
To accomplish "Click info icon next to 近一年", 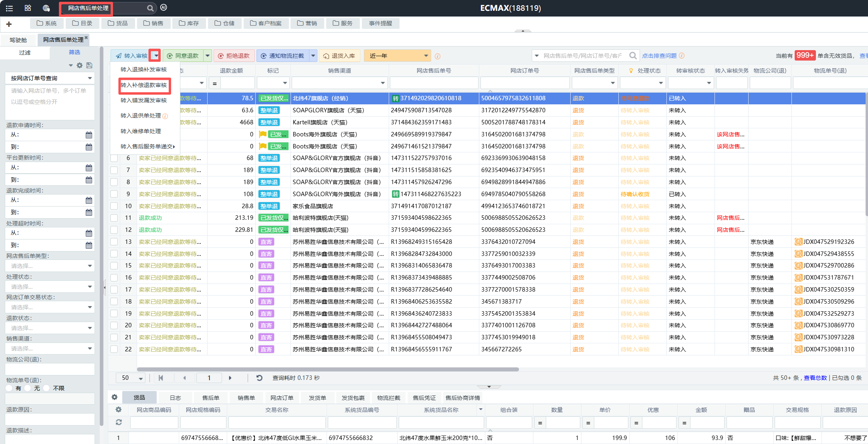I will [x=438, y=56].
